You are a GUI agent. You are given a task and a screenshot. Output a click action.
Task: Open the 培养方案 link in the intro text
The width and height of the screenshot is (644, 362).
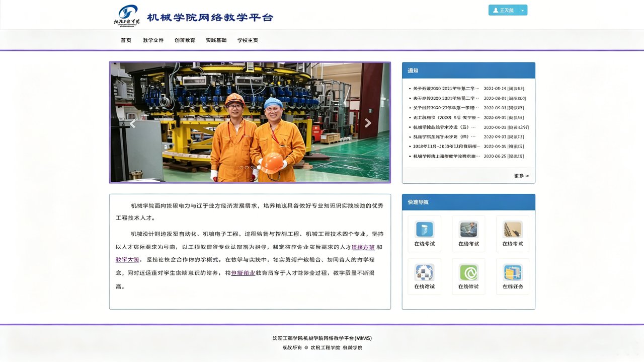tap(363, 247)
